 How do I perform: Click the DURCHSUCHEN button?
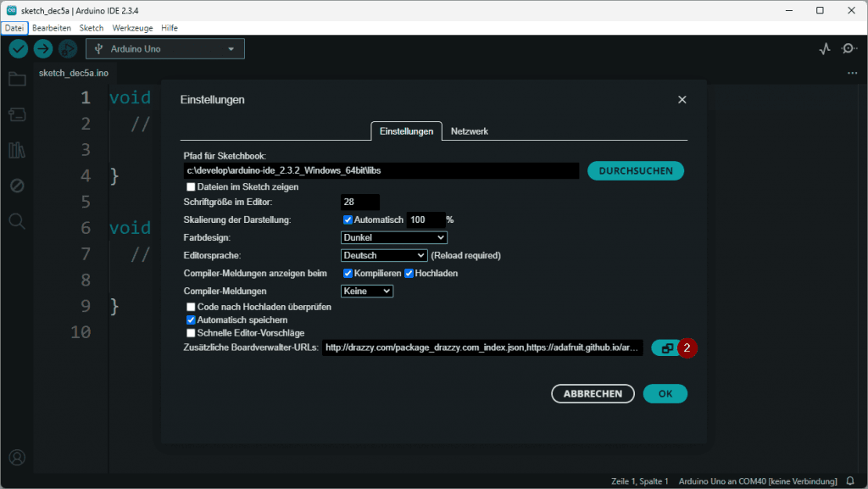(636, 170)
